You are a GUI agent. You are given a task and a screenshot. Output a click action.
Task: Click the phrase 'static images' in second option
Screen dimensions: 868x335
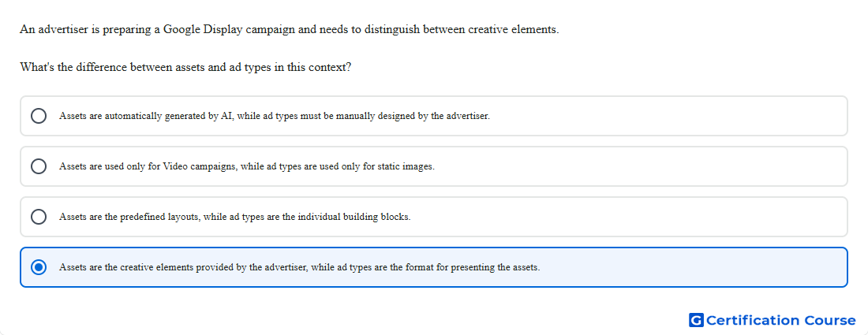406,166
